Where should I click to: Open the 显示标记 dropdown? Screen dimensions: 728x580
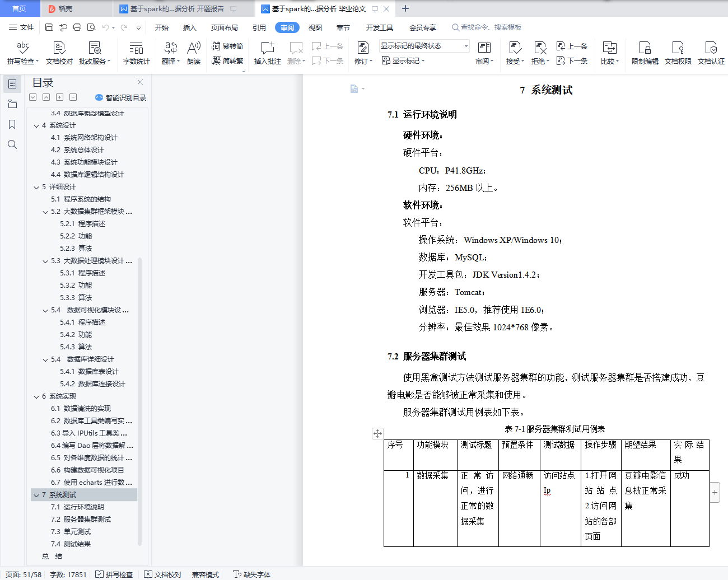(x=403, y=60)
